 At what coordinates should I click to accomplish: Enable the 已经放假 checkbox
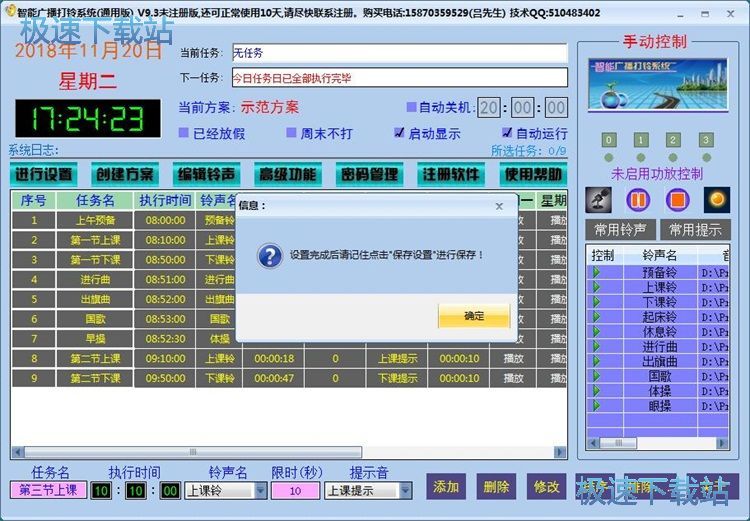[184, 133]
